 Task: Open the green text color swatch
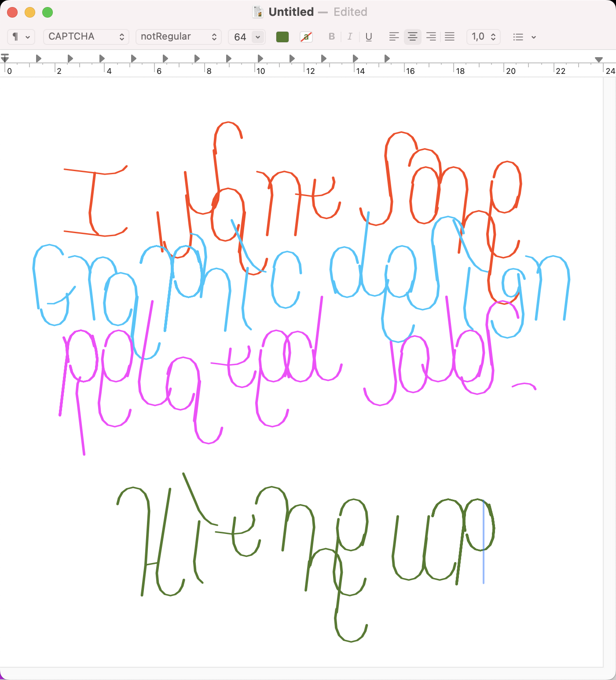tap(282, 37)
